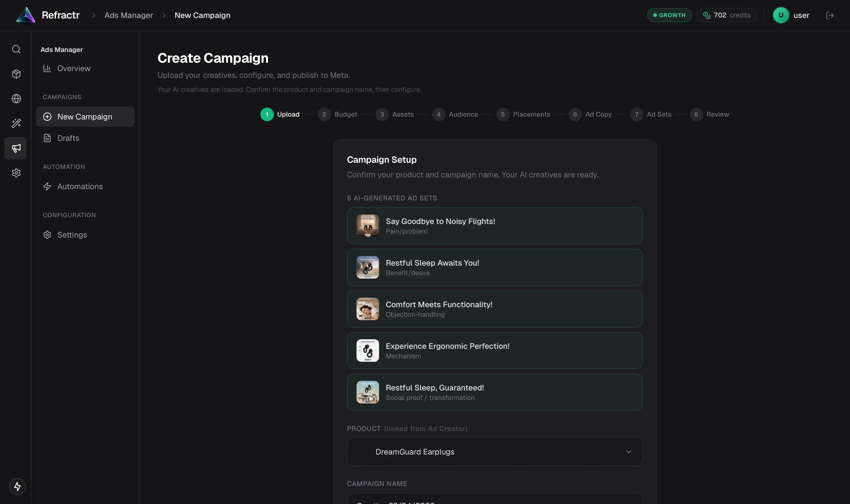
Task: Click the GROWTH plan badge
Action: tap(669, 15)
